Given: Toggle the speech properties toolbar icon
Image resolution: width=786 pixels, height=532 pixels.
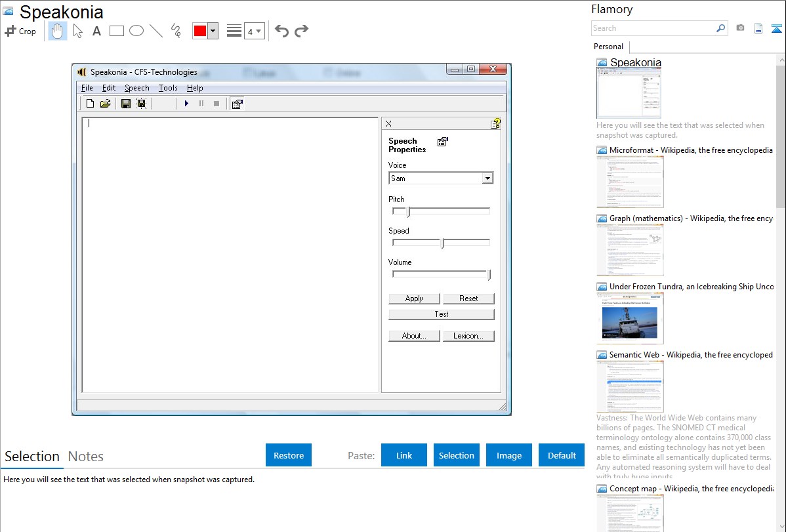Looking at the screenshot, I should pos(237,104).
